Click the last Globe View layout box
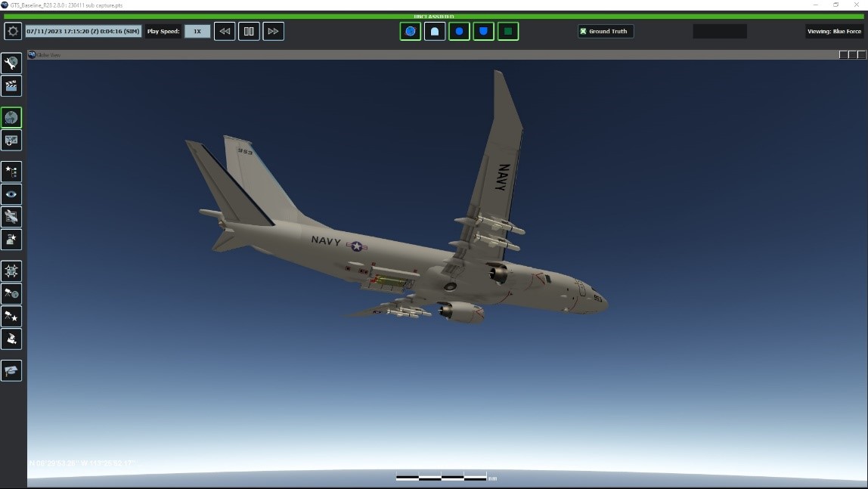Screen dimensions: 868x489 click(x=861, y=54)
